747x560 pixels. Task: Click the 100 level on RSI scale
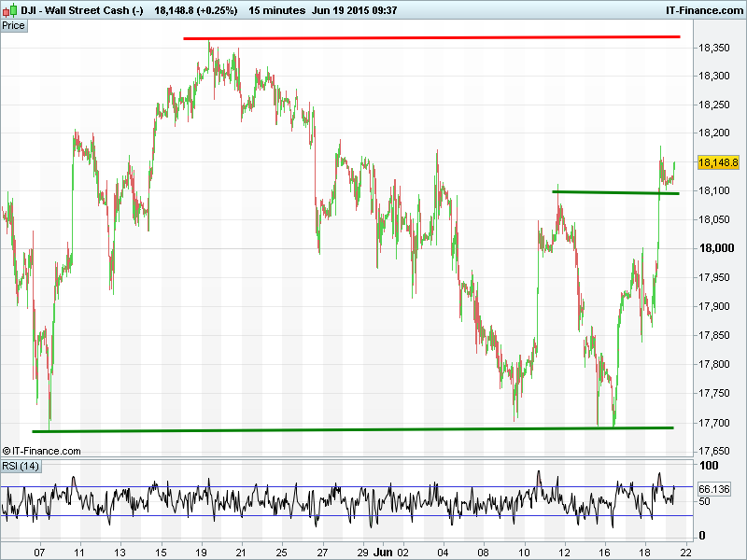710,466
